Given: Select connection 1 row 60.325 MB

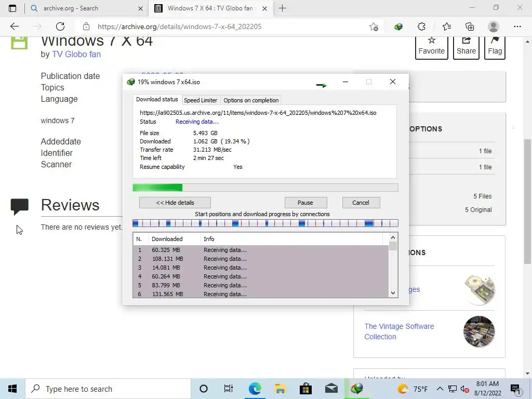Looking at the screenshot, I should click(x=261, y=250).
